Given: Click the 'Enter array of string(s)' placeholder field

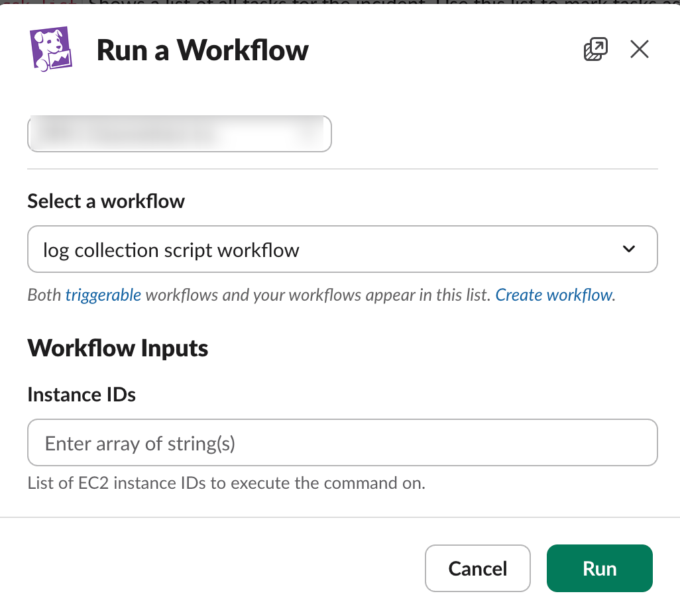Looking at the screenshot, I should pyautogui.click(x=342, y=442).
